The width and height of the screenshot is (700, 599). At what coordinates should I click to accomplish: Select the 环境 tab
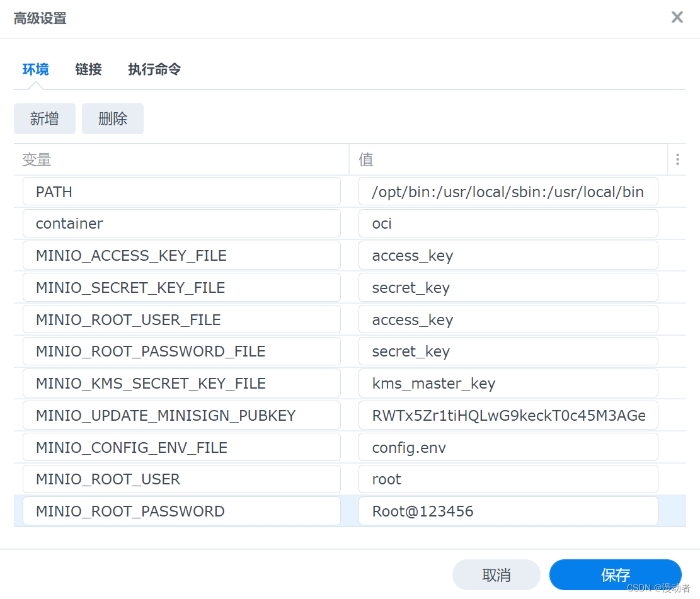[x=35, y=69]
